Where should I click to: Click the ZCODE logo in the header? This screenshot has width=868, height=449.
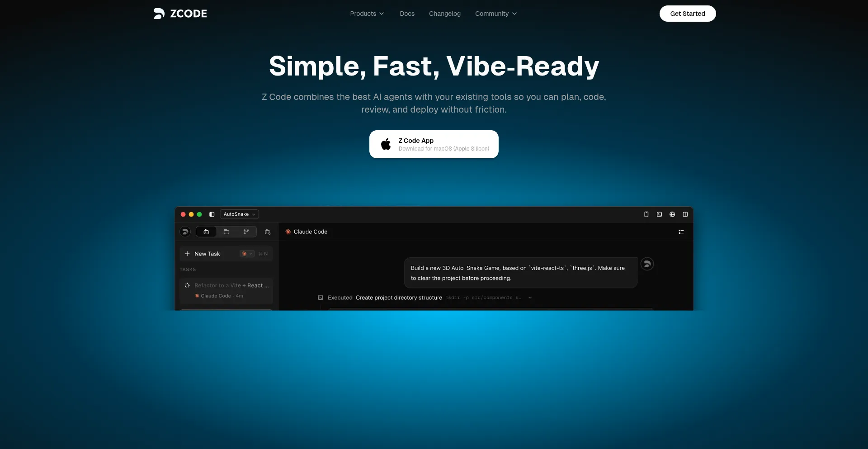point(180,14)
